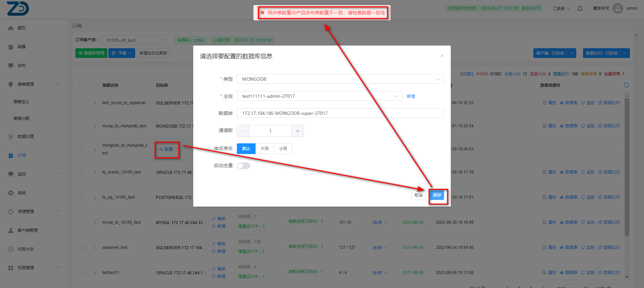
Task: Click the admin user avatar icon
Action: point(618,8)
